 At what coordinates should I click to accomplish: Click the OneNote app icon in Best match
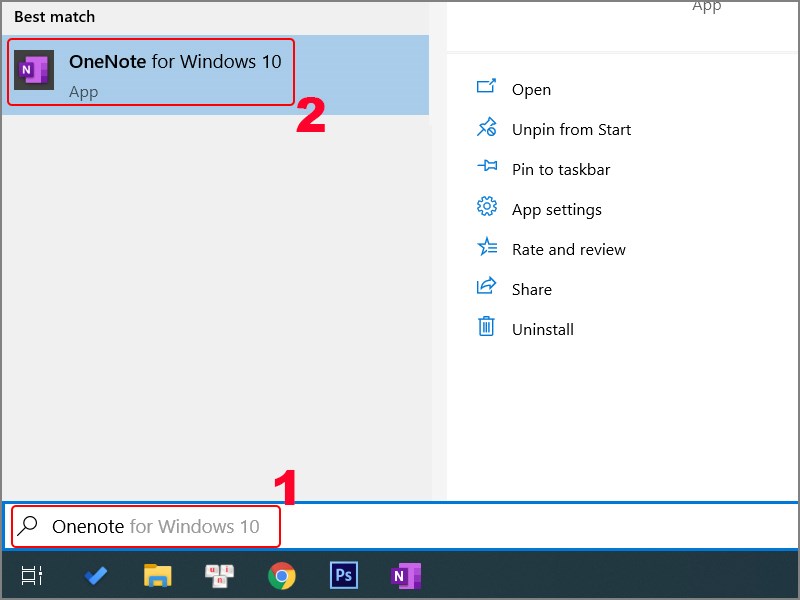point(34,70)
